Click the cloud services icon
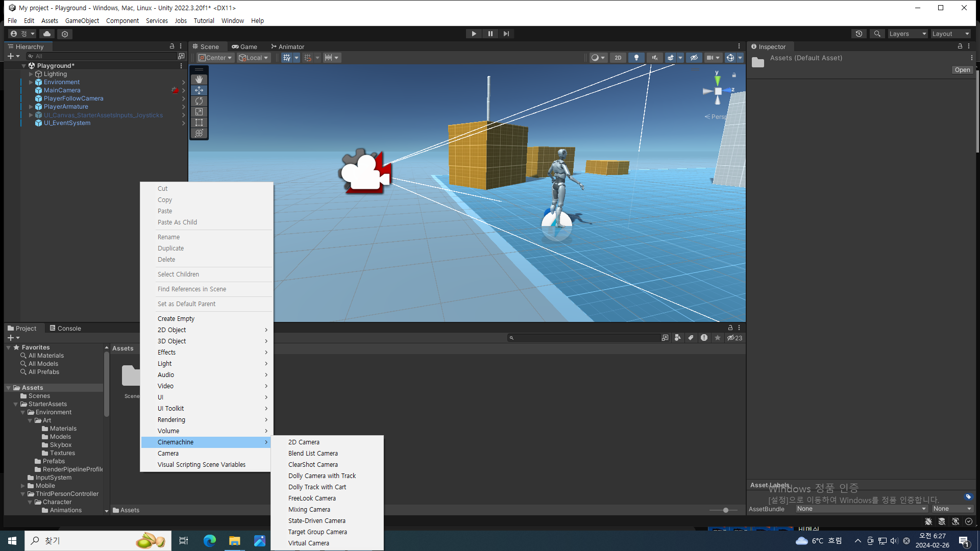Viewport: 980px width, 551px height. 47,34
